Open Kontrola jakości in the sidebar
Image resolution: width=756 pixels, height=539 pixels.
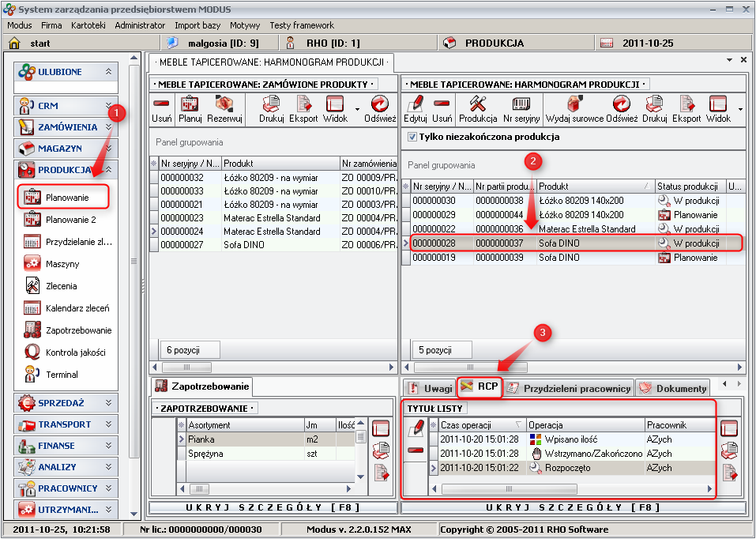pyautogui.click(x=75, y=352)
